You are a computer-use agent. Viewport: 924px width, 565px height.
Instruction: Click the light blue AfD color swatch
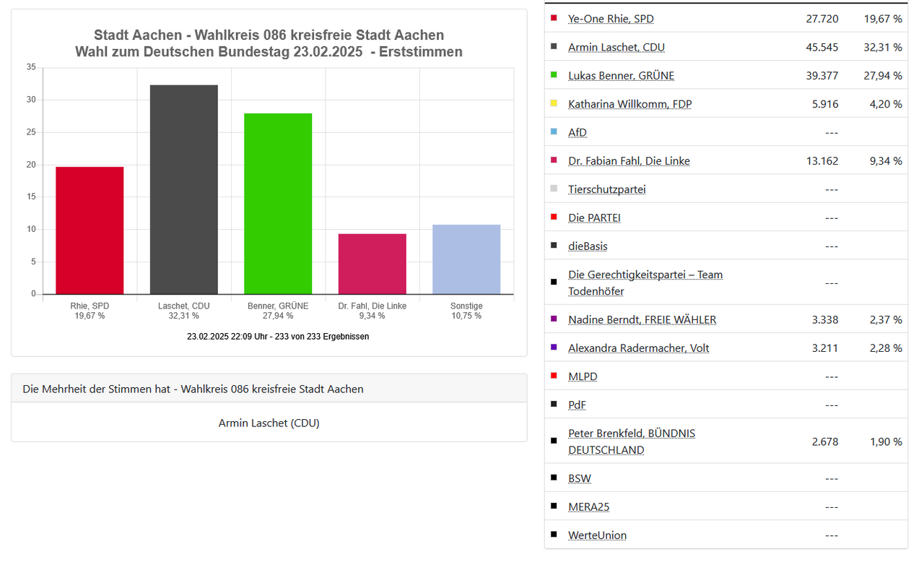point(554,131)
